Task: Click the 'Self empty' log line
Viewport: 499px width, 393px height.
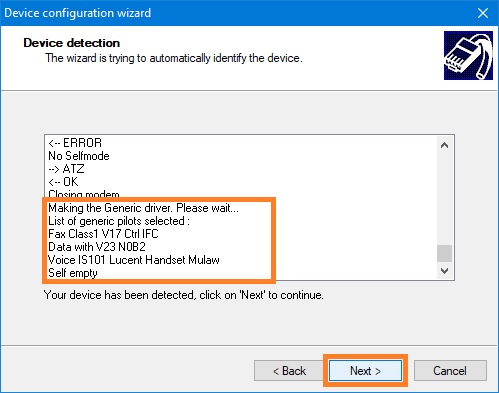Action: click(73, 273)
